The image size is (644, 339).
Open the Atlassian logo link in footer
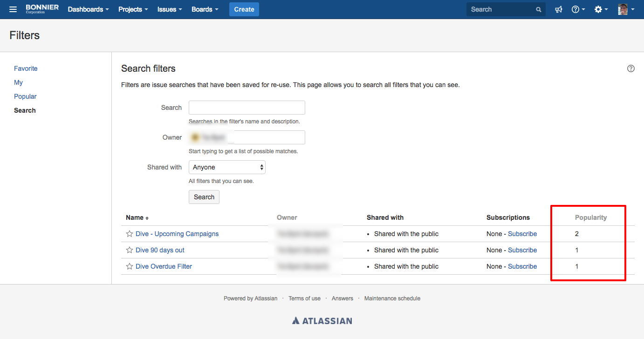click(322, 320)
